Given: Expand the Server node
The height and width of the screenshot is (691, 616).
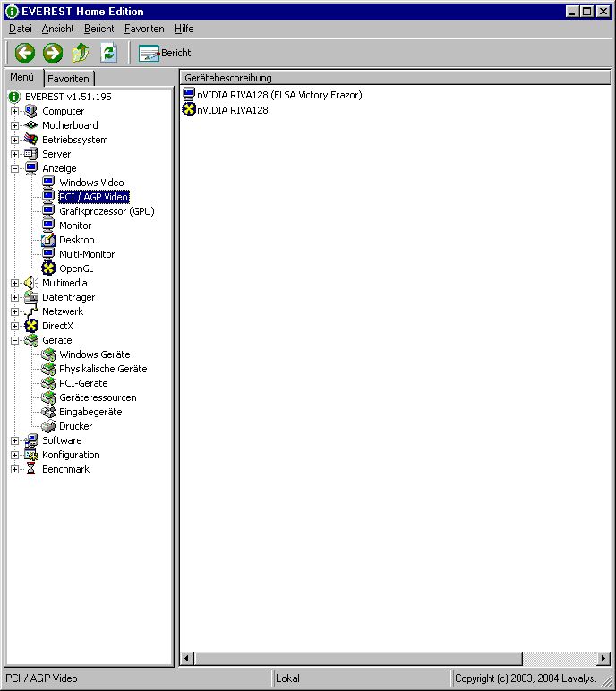Looking at the screenshot, I should tap(14, 154).
